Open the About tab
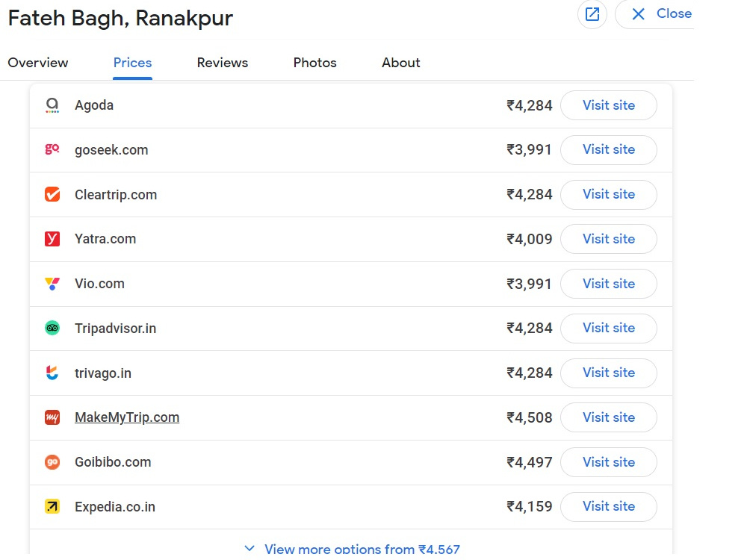The width and height of the screenshot is (747, 560). coord(400,63)
